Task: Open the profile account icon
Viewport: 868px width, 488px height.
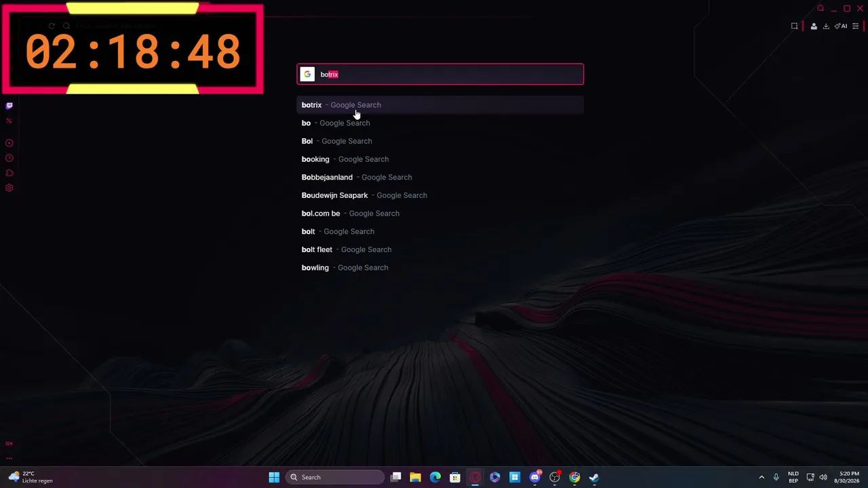Action: 814,26
